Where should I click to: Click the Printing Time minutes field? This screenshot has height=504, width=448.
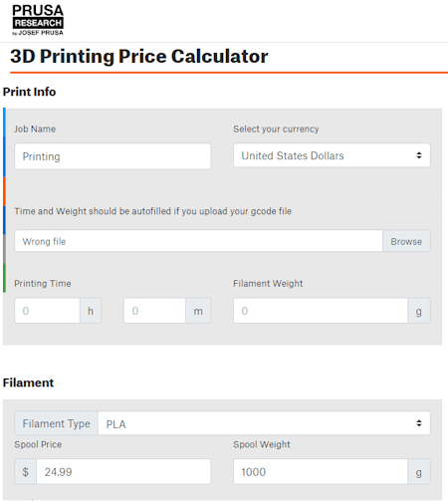click(154, 311)
